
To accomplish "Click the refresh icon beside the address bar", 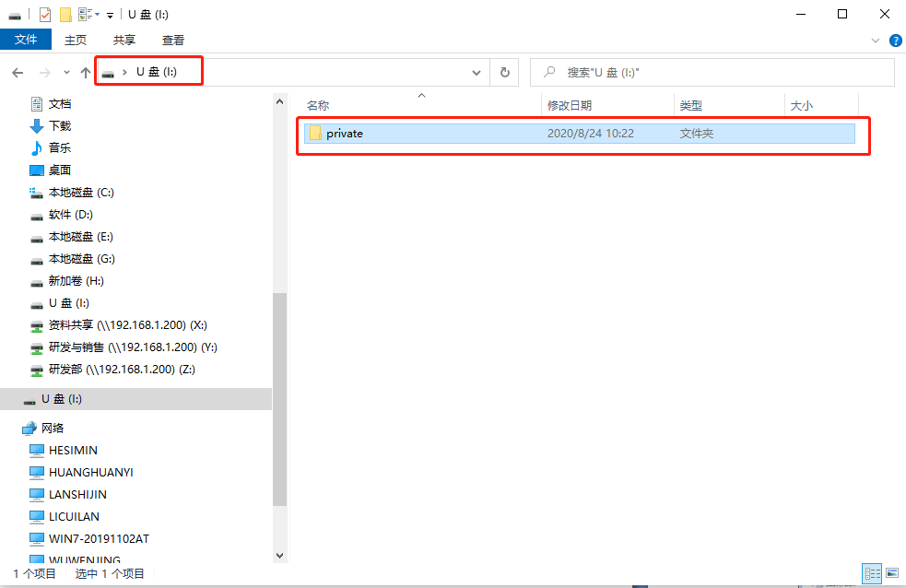I will pos(503,72).
